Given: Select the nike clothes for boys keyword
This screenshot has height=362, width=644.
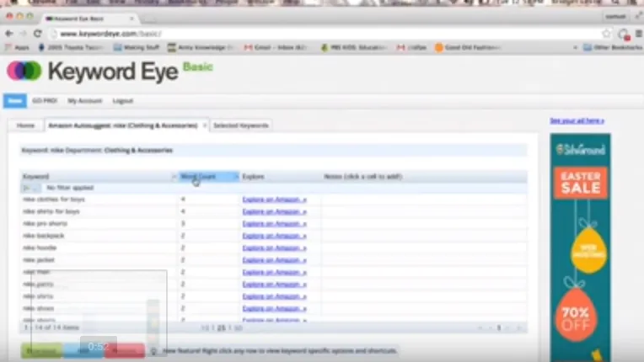Looking at the screenshot, I should 54,200.
